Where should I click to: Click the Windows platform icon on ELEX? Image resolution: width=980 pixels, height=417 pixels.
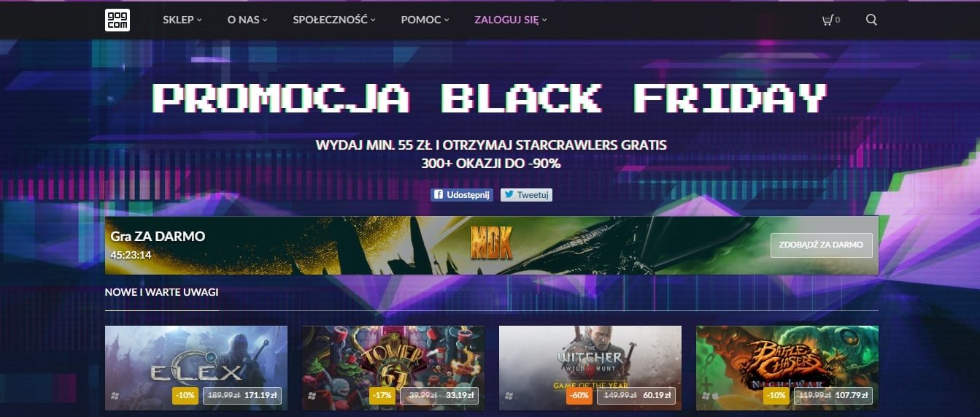pyautogui.click(x=115, y=396)
